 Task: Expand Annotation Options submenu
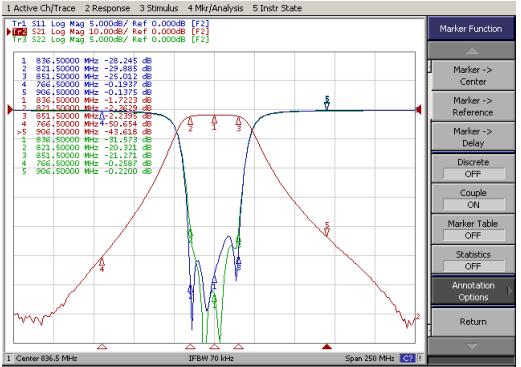coord(473,291)
